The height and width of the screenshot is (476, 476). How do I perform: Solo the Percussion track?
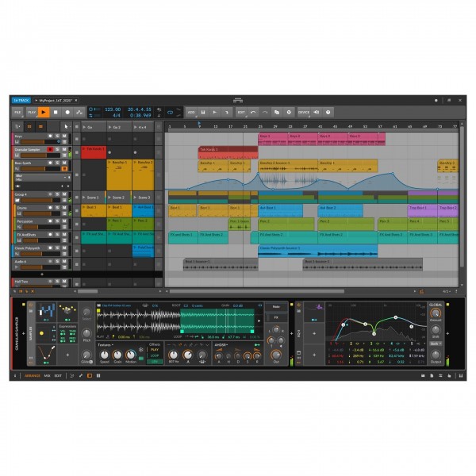click(57, 221)
